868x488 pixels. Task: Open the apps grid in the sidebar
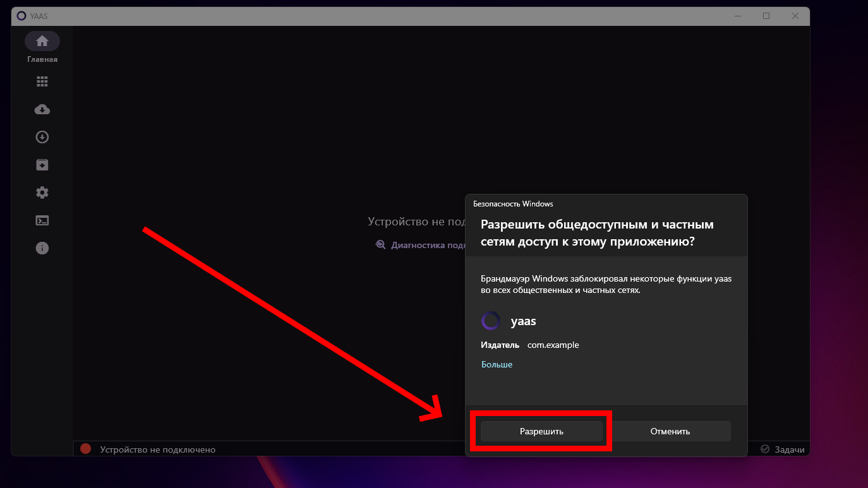[42, 81]
